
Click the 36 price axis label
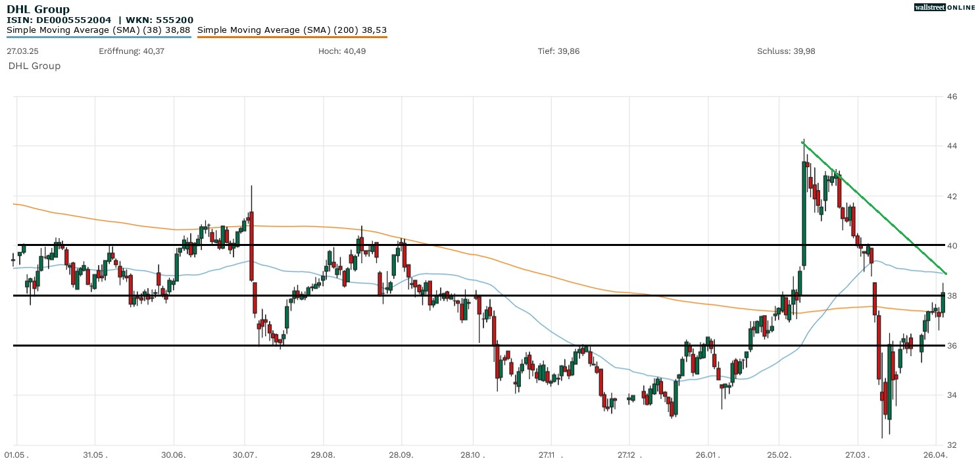[951, 345]
